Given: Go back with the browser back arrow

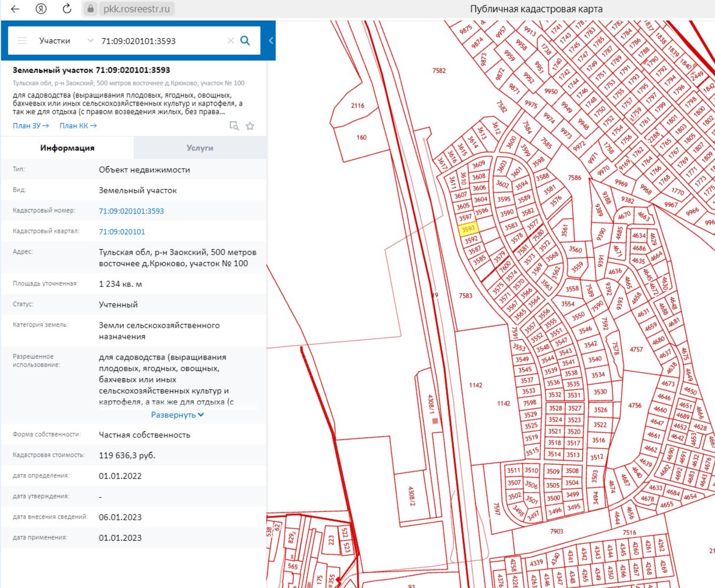Looking at the screenshot, I should [15, 9].
